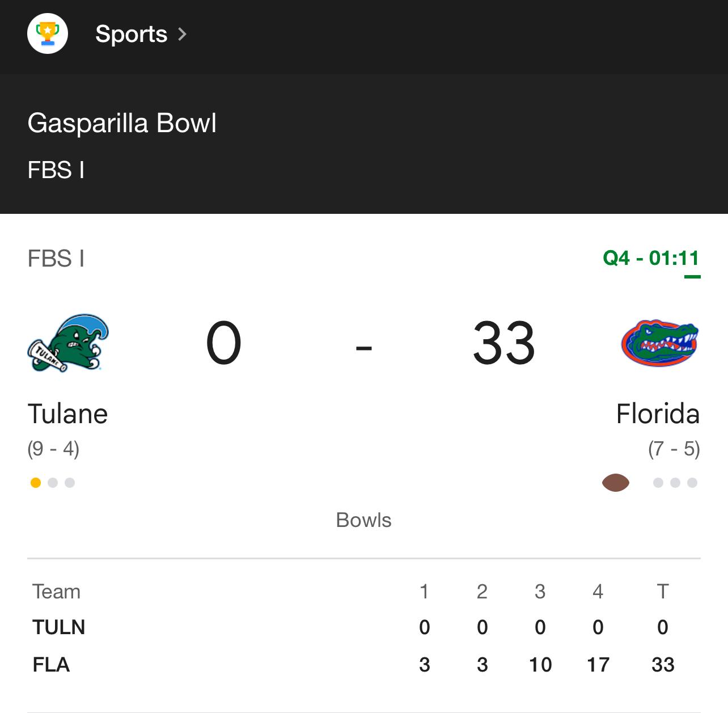Click the football possession icon
The height and width of the screenshot is (713, 728).
coord(615,483)
